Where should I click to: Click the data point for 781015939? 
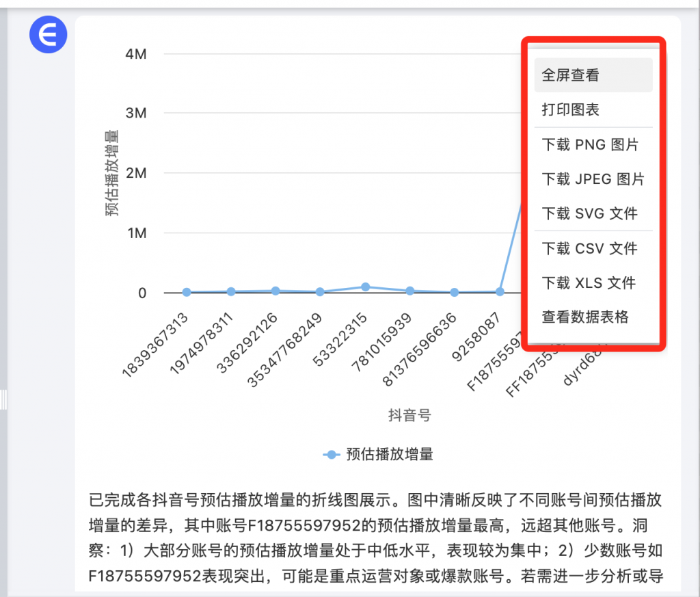410,291
